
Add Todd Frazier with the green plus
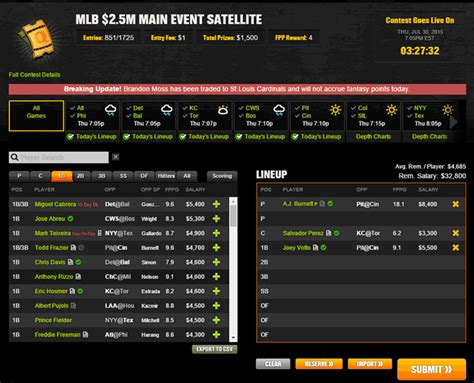tap(216, 248)
